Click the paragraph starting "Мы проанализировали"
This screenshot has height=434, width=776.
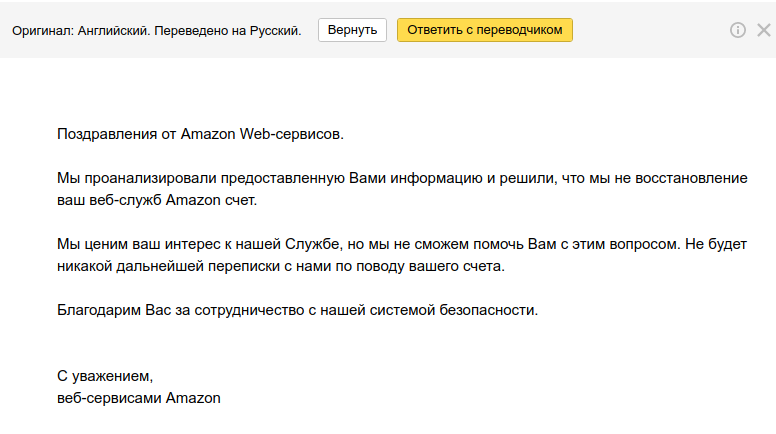[x=402, y=178]
